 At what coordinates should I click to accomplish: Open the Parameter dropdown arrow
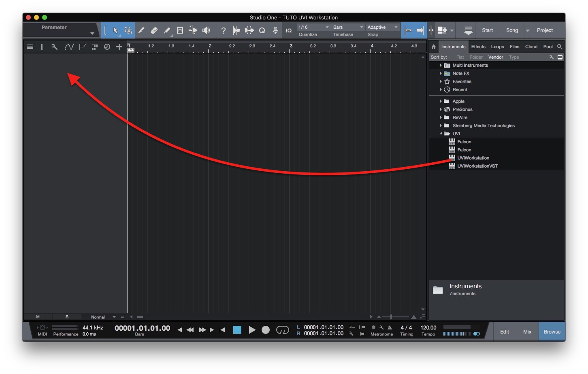point(92,33)
